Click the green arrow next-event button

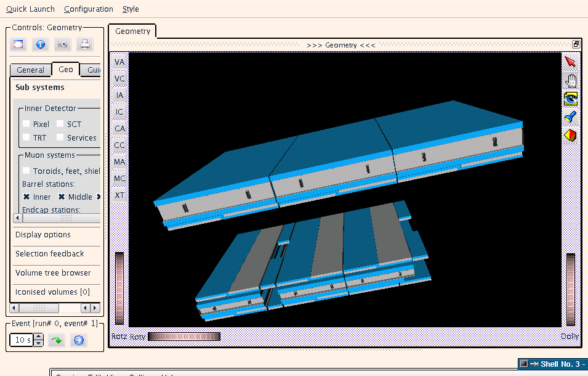pyautogui.click(x=57, y=340)
